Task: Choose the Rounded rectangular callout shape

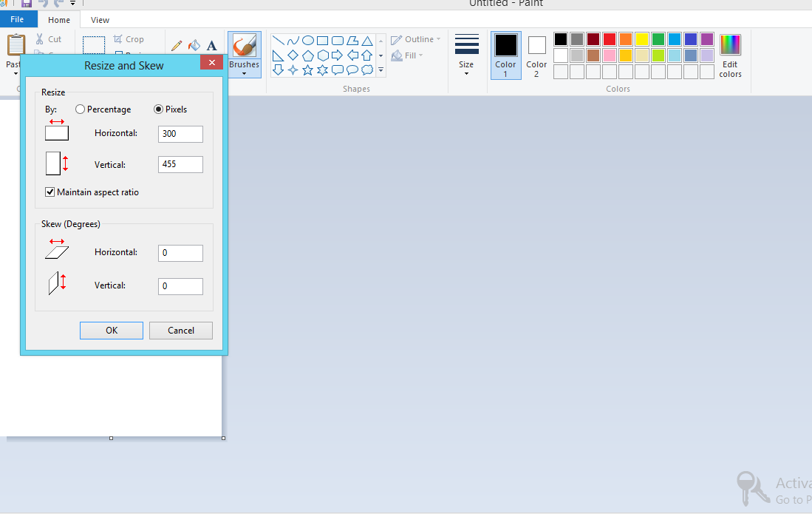Action: tap(338, 70)
